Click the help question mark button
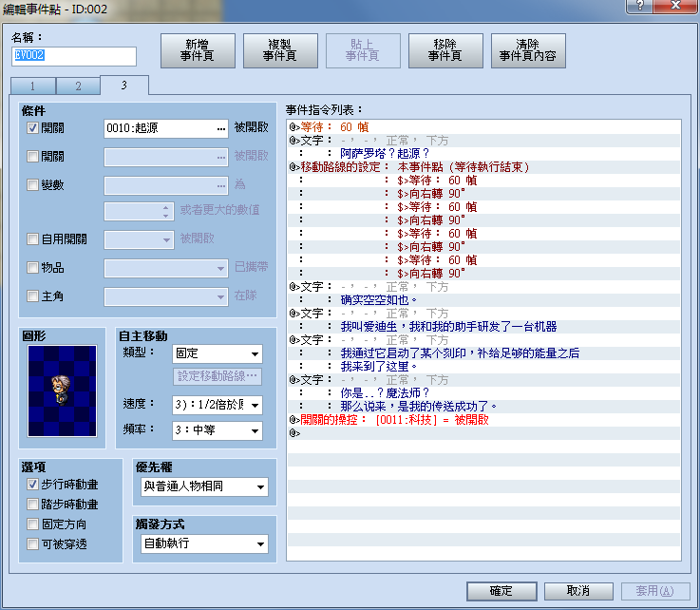700x610 pixels. click(x=639, y=6)
